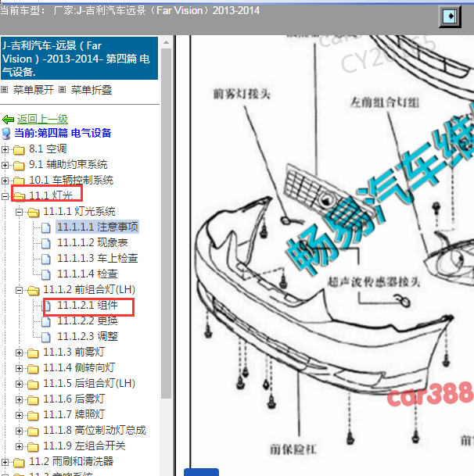Open 11.1.1.4 检查 page
This screenshot has width=474, height=476.
coord(87,274)
